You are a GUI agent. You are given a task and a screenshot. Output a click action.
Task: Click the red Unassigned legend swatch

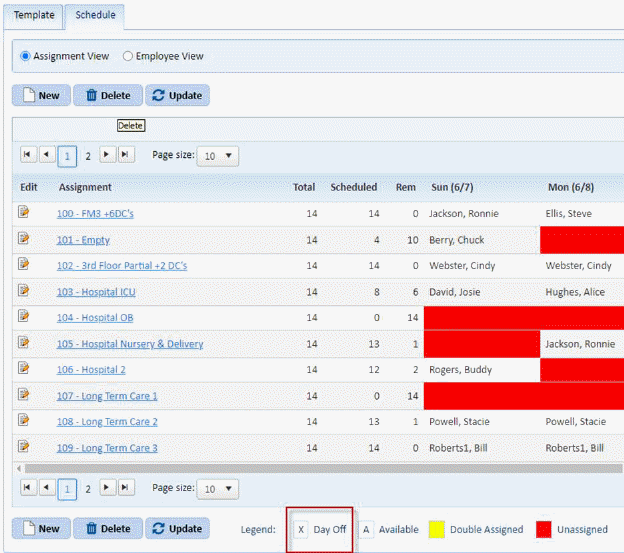pos(544,529)
